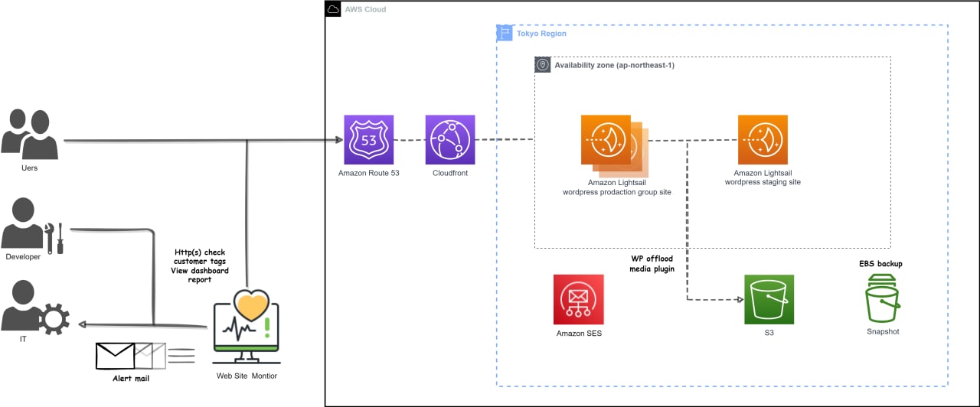The image size is (980, 407).
Task: Select "WP offlood media plugin" text
Action: tap(652, 264)
